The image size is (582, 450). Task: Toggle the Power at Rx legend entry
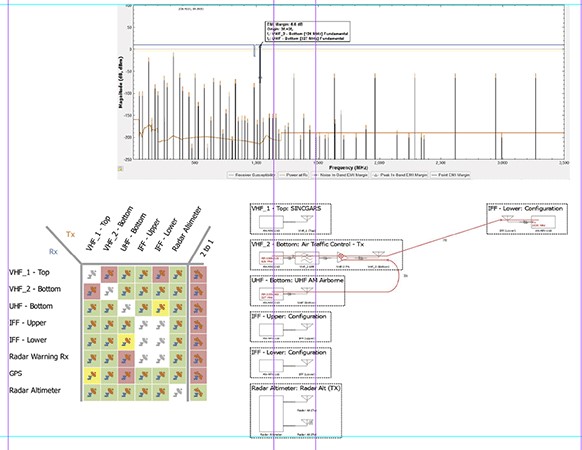point(293,175)
